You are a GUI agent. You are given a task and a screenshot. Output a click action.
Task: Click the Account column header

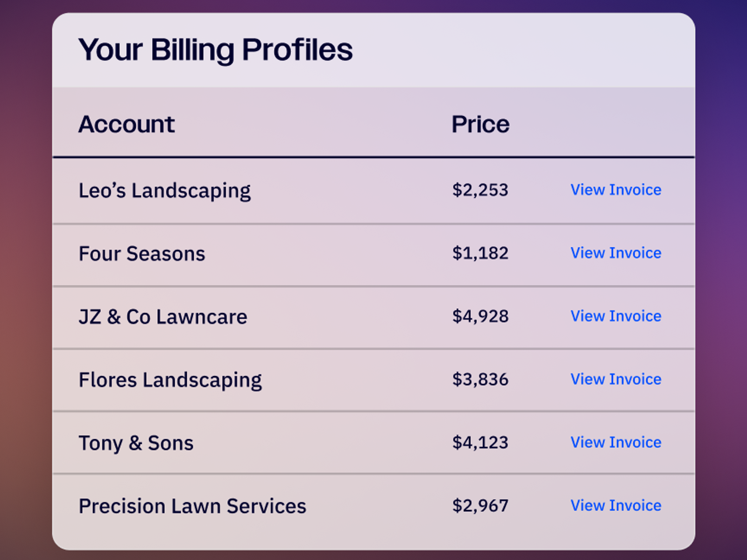click(x=126, y=124)
